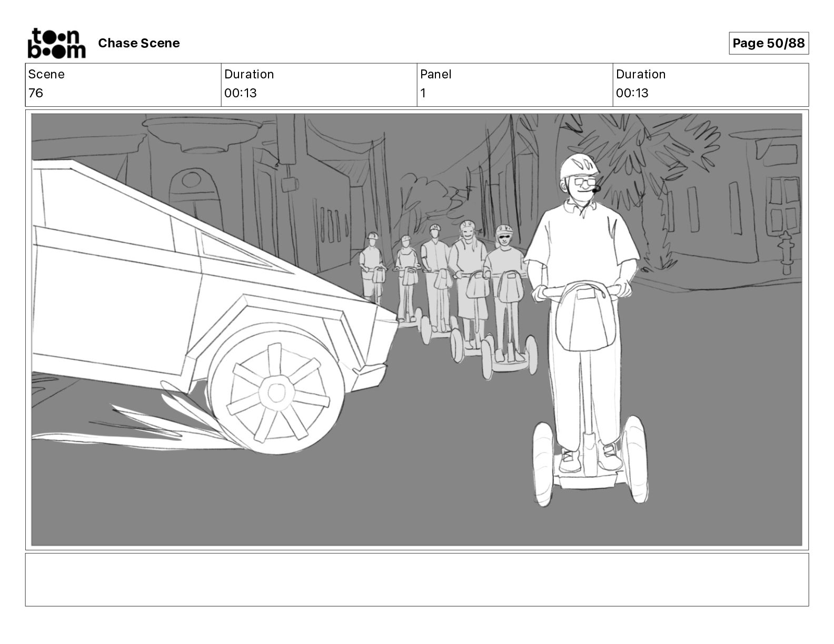Click the '00:13' value beside the Scene cell
834x644 pixels.
point(241,93)
